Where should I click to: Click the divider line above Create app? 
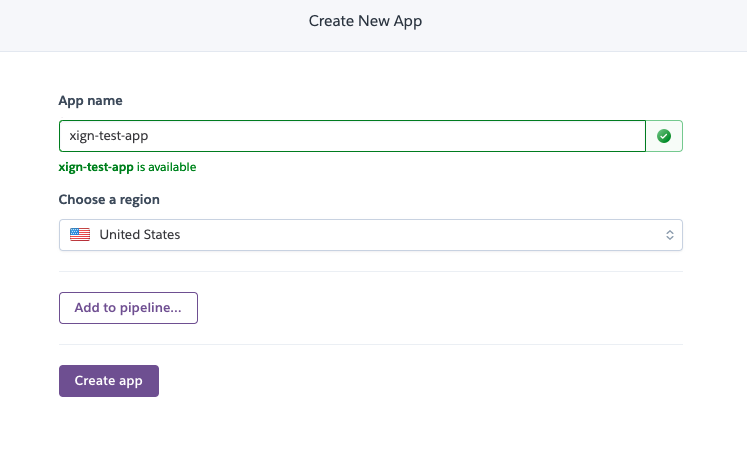click(x=370, y=345)
